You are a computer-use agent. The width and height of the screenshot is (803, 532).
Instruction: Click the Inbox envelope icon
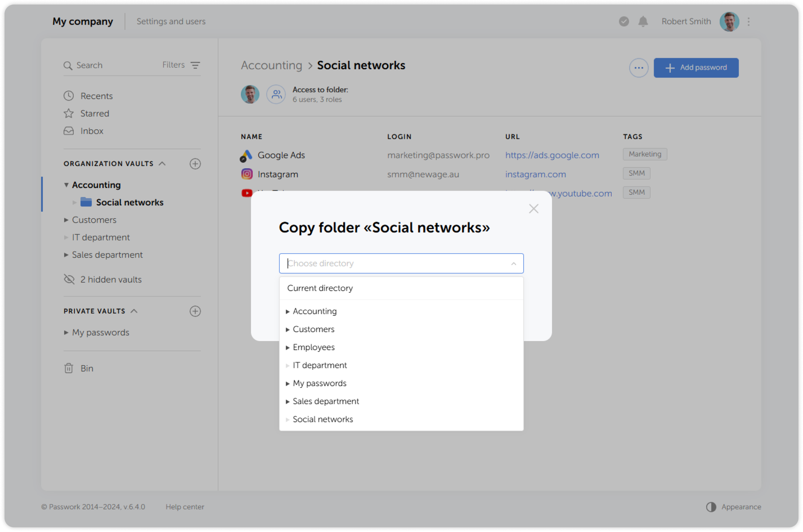click(x=68, y=131)
